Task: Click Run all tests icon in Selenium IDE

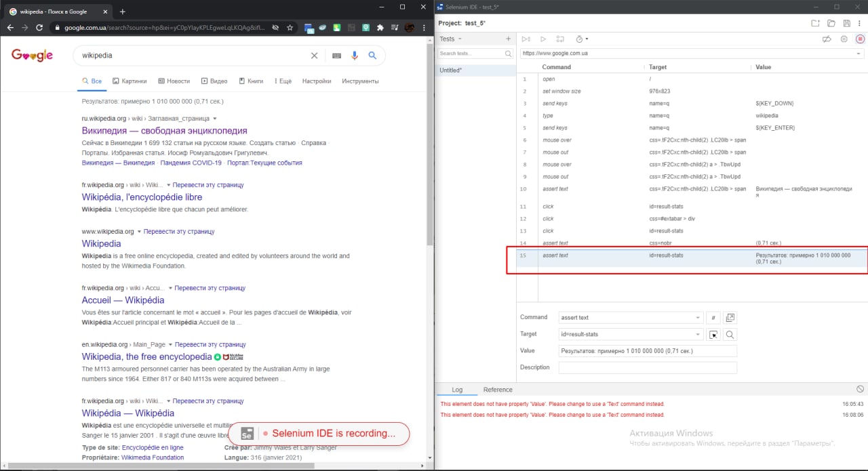Action: (x=526, y=39)
